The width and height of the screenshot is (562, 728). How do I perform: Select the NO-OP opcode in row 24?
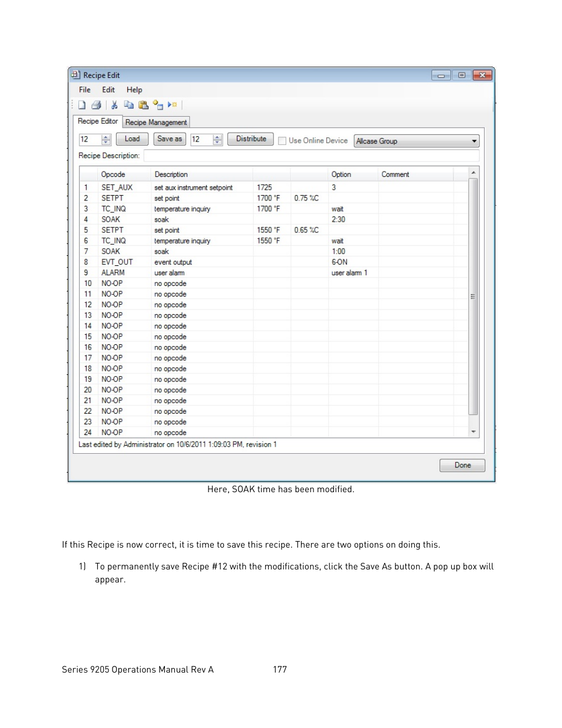[112, 432]
